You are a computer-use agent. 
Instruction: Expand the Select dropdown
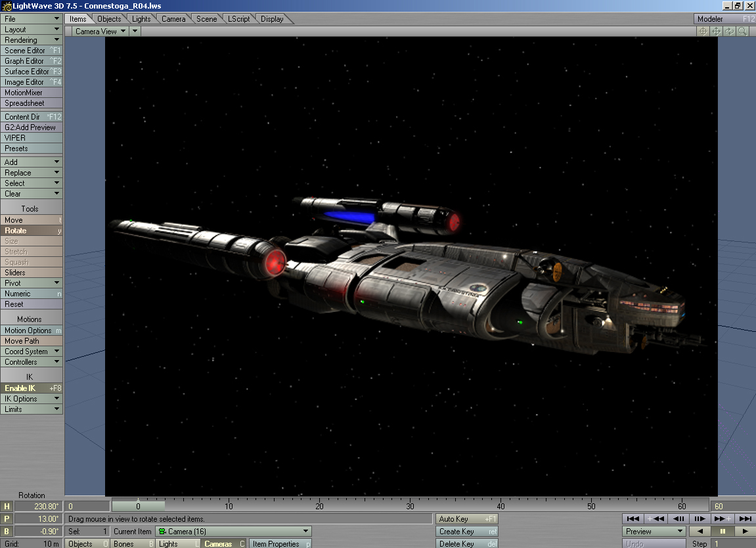32,183
